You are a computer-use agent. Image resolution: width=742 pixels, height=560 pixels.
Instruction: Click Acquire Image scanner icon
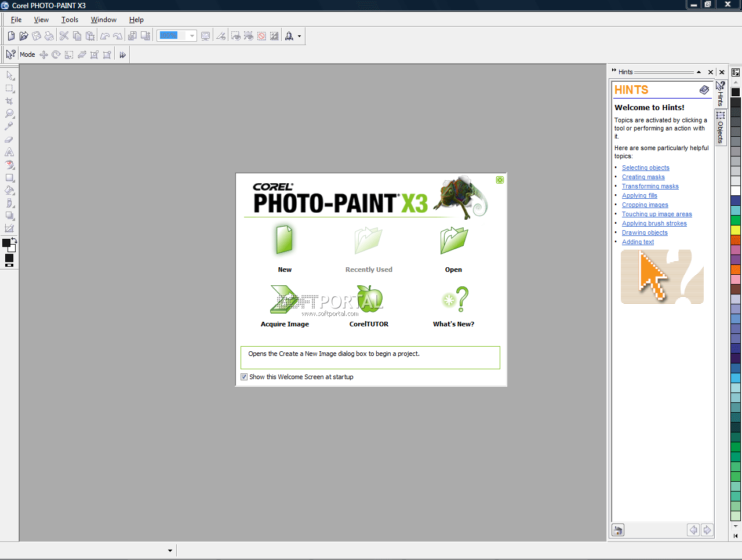coord(285,300)
